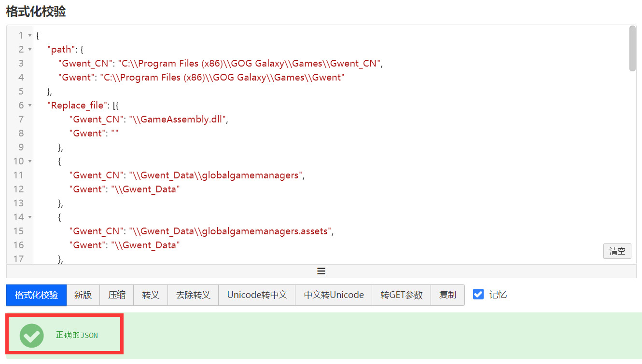The height and width of the screenshot is (364, 642).
Task: Click the Unicode转中文 button
Action: coord(257,295)
